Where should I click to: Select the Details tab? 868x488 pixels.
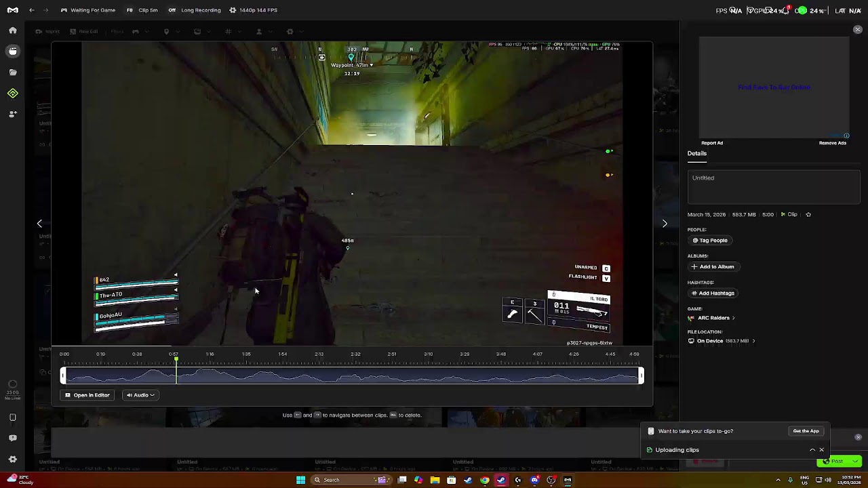pyautogui.click(x=696, y=153)
